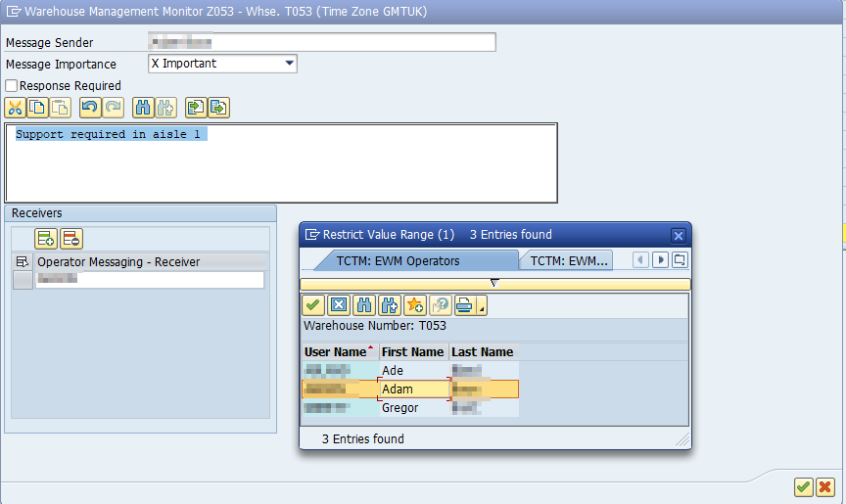Click the green checkmark Copy icon in popup
846x504 pixels.
pos(313,305)
